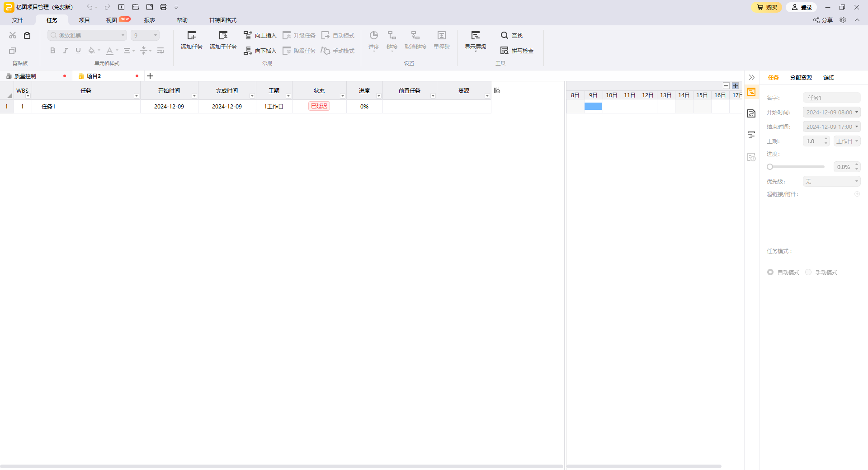Click the upgrade task (升级任务) button
The height and width of the screenshot is (470, 868).
pos(299,35)
